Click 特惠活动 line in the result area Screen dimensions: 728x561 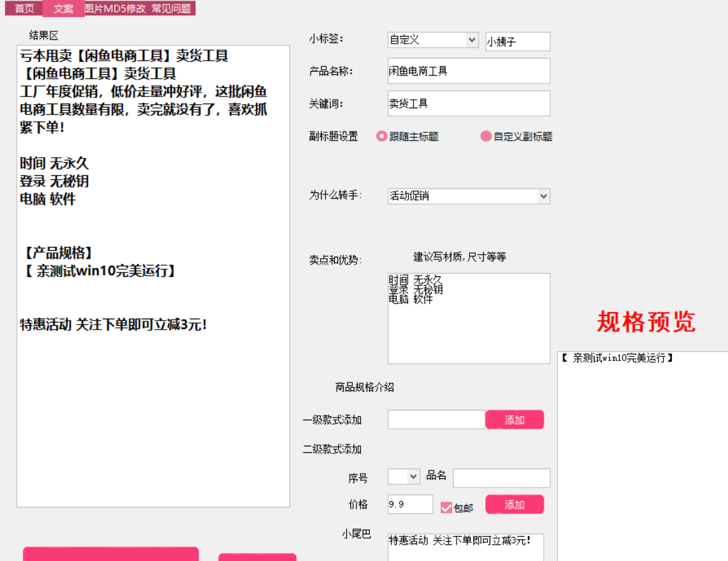(x=113, y=324)
